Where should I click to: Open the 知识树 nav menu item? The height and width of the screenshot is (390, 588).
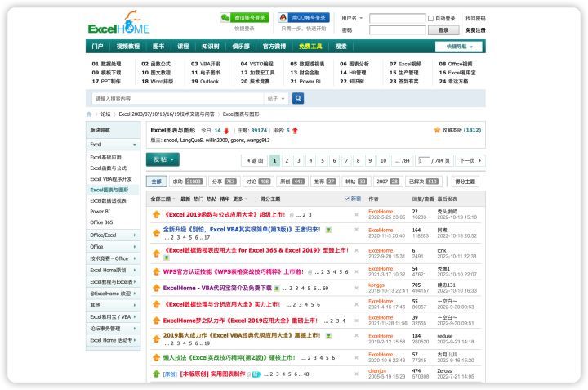(210, 46)
